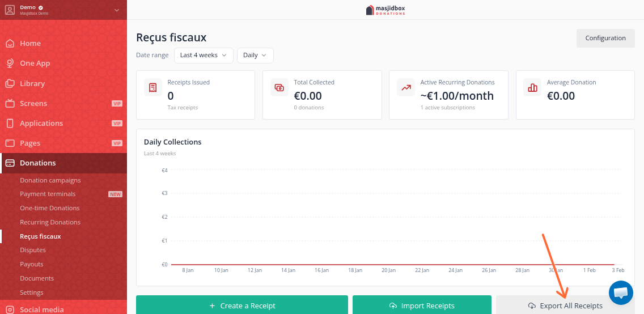Go to Disputes

click(33, 250)
